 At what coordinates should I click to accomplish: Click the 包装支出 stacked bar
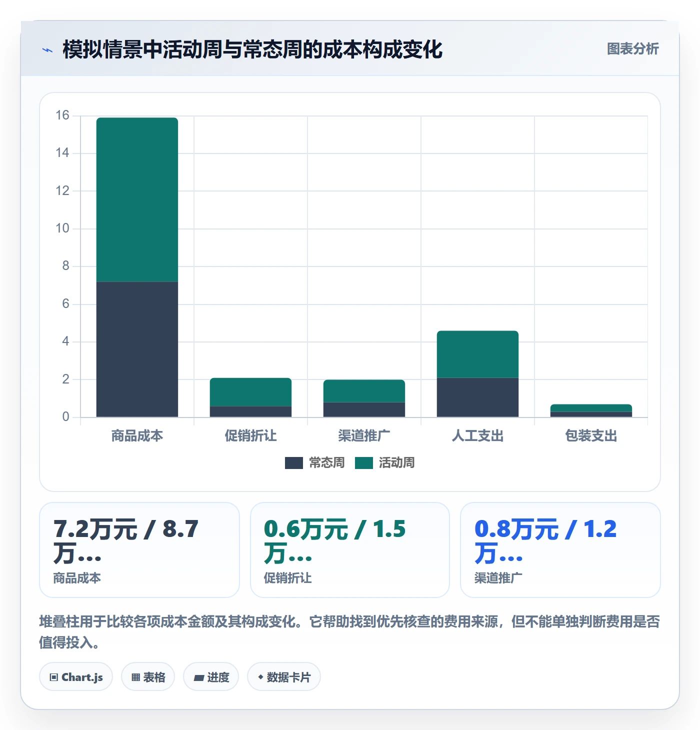[x=591, y=410]
